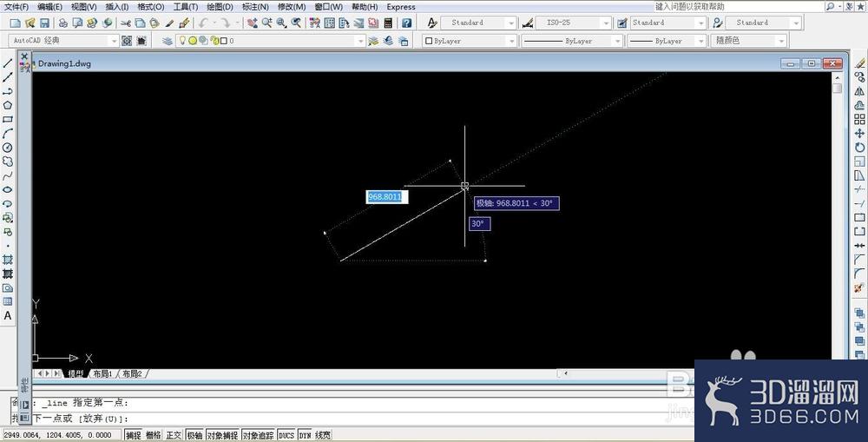Select the Rectangle drawing tool
Image resolution: width=868 pixels, height=442 pixels.
(x=8, y=120)
